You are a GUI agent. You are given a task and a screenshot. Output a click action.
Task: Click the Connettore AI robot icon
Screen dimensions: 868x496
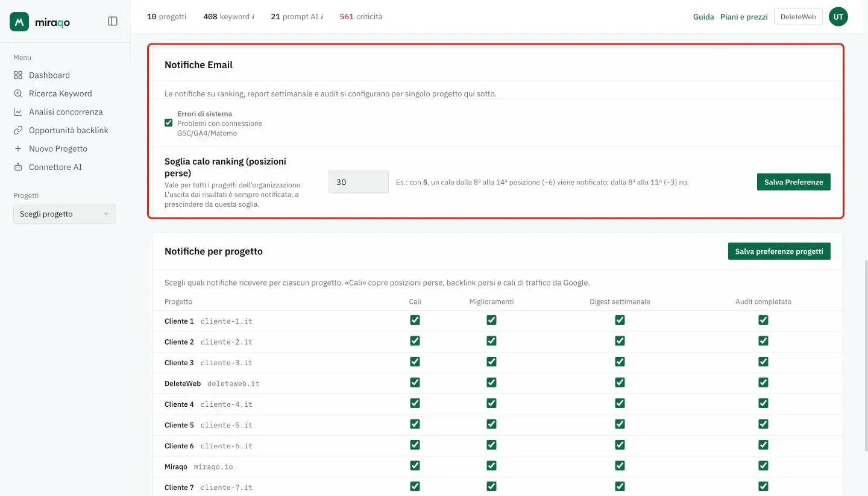18,167
